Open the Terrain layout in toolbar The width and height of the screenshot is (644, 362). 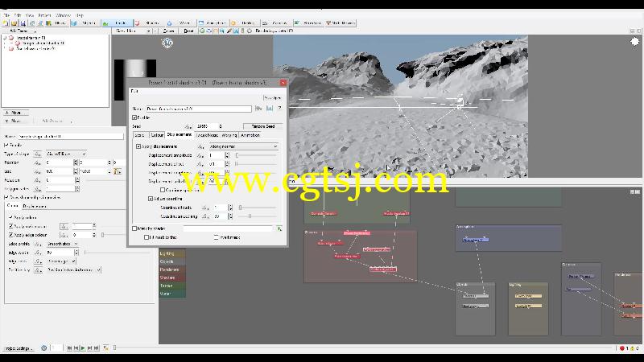click(x=117, y=23)
